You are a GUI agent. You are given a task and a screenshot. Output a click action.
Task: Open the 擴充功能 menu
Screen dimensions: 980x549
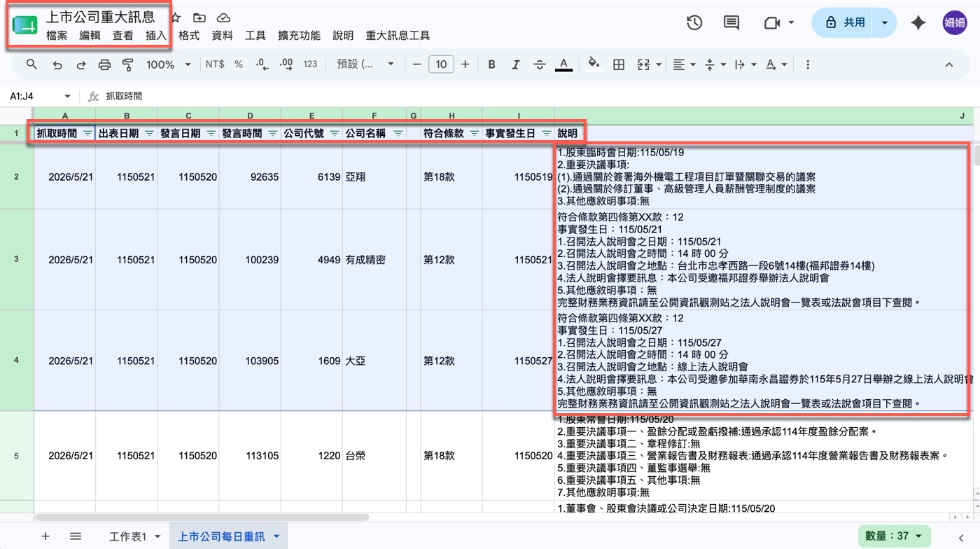point(299,35)
